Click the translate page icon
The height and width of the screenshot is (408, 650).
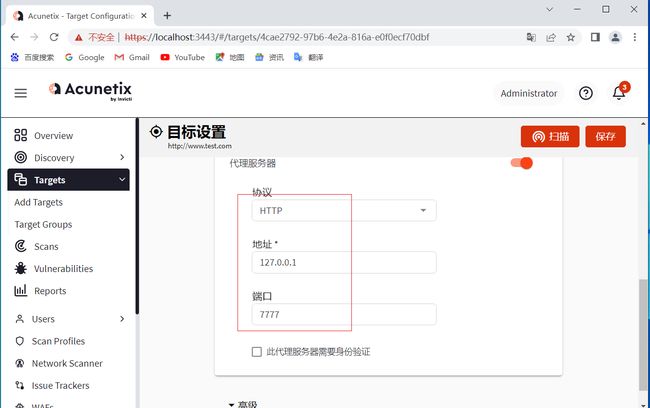(531, 37)
